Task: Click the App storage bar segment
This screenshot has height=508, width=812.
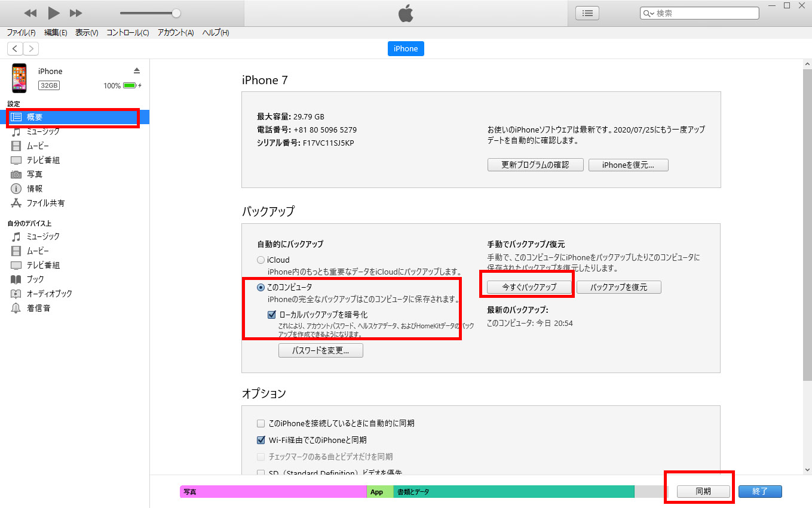Action: [380, 492]
